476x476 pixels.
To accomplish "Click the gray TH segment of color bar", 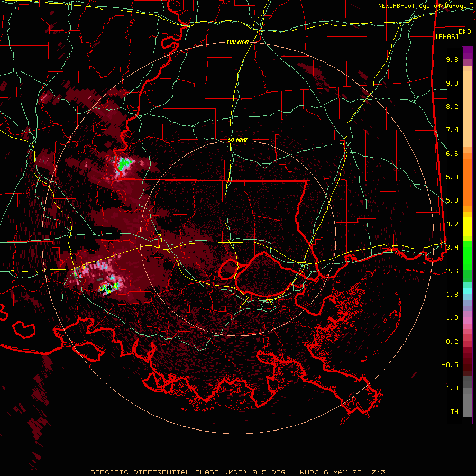I will 467,405.
